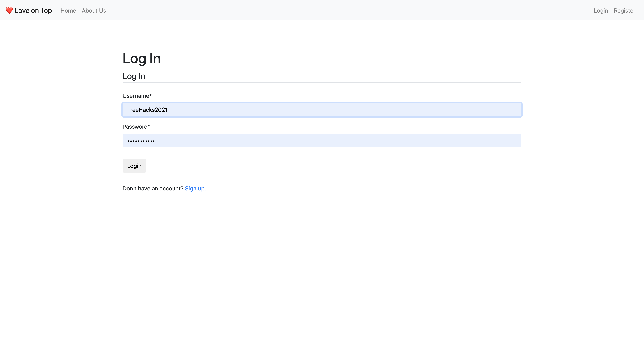Click the Username* field label

[x=137, y=96]
